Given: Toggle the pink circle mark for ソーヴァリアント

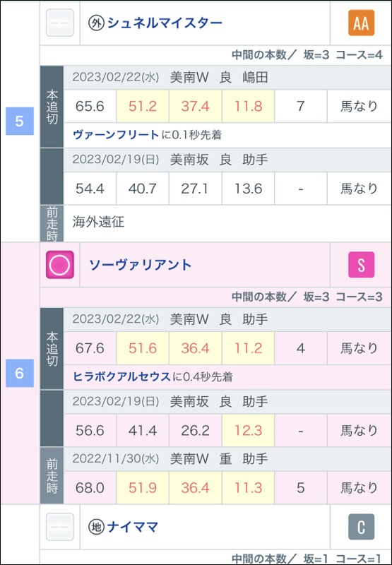Looking at the screenshot, I should 60,265.
